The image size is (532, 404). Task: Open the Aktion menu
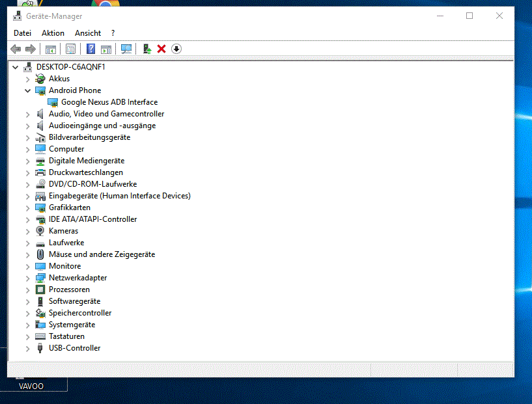[53, 33]
